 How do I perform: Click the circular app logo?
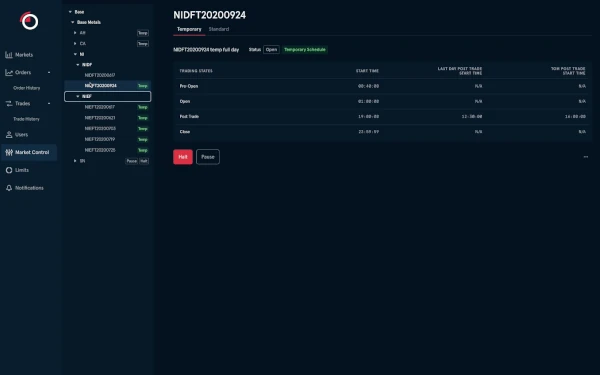(29, 21)
